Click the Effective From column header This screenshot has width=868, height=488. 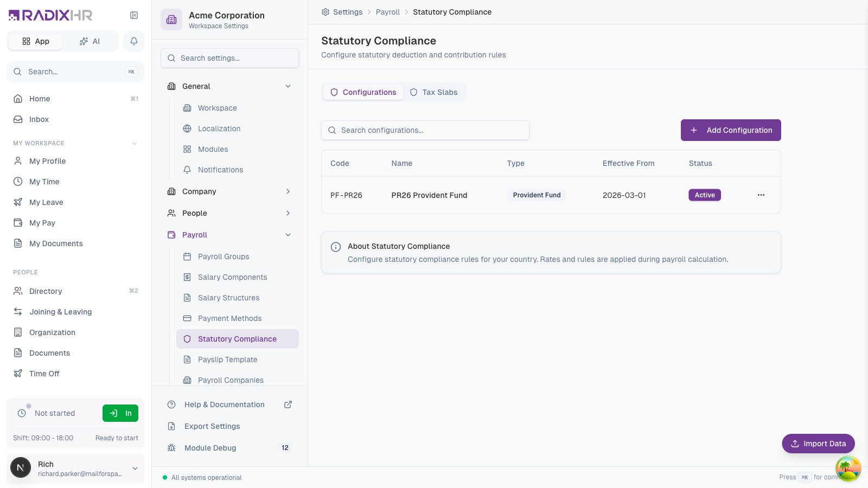(x=628, y=163)
